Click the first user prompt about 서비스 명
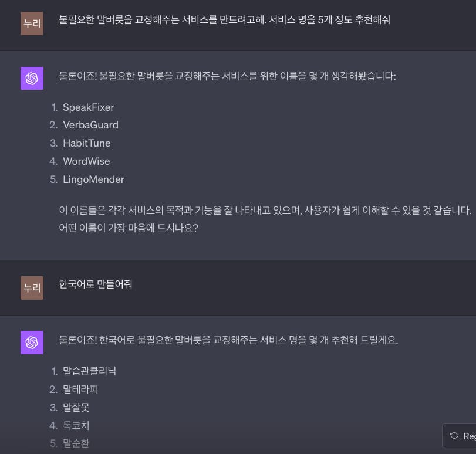This screenshot has height=454, width=476. coord(224,20)
